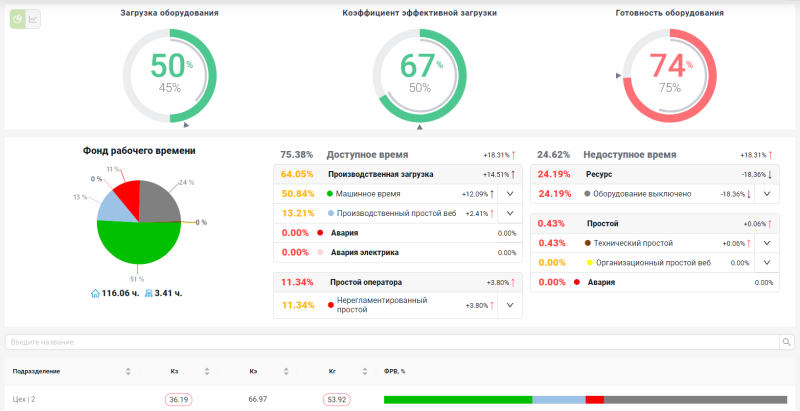Expand Технический простой row chevron
800x411 pixels.
pos(767,243)
